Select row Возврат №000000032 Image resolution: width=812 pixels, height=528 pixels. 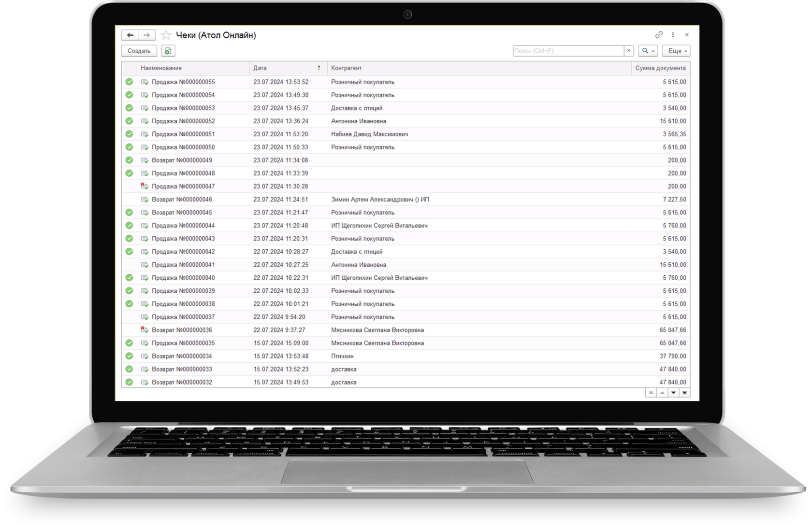pyautogui.click(x=406, y=382)
